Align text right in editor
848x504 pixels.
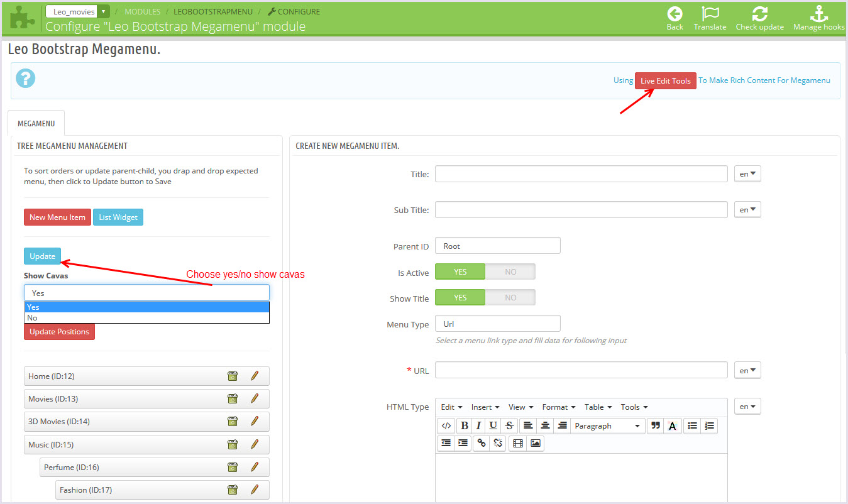(562, 425)
